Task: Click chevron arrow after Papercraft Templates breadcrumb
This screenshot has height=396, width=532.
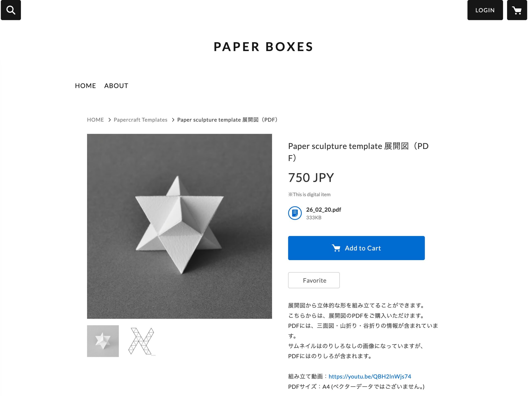Action: point(173,120)
